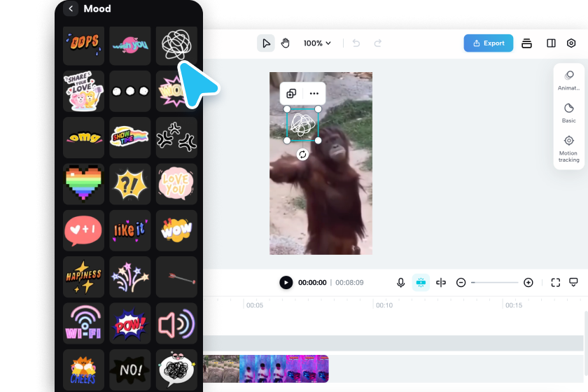The image size is (588, 392).
Task: Open the sticker's more options menu
Action: (x=314, y=93)
